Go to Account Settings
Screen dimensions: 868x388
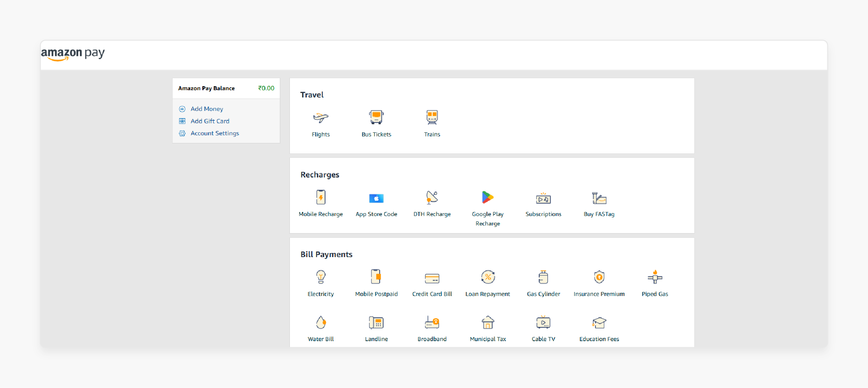click(x=215, y=133)
